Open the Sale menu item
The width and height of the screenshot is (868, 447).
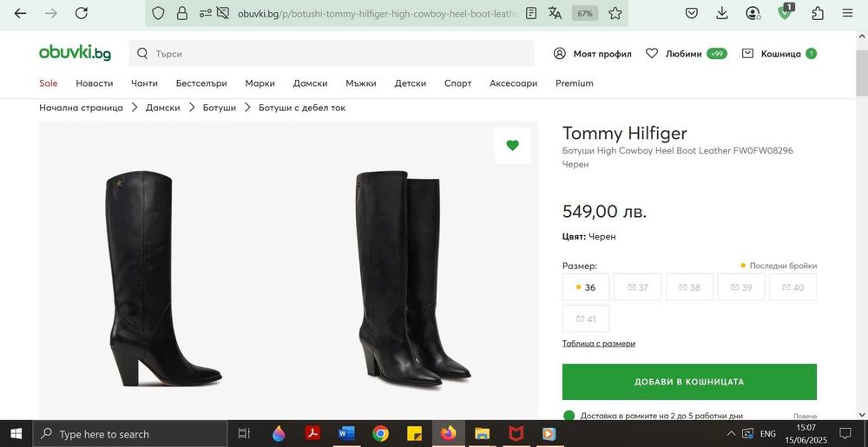point(48,83)
